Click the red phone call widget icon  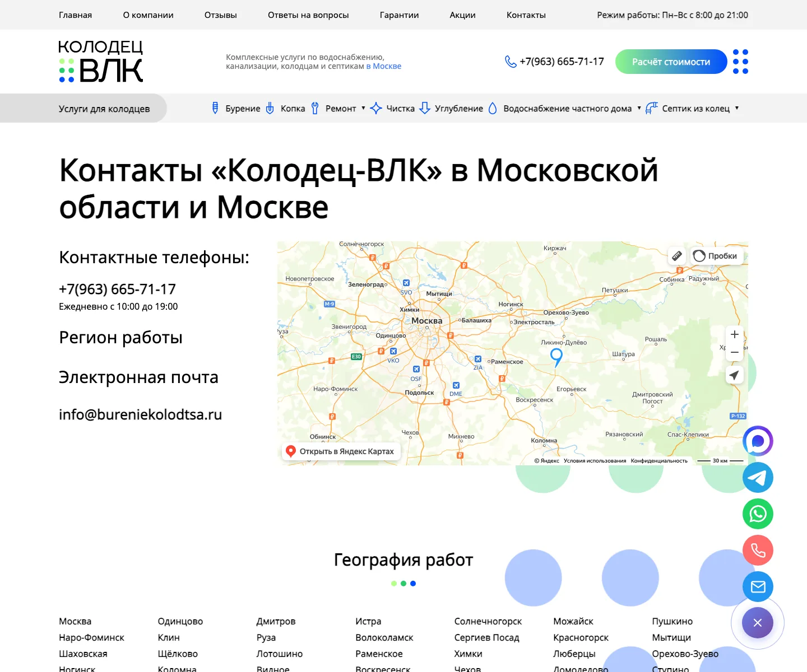pos(758,550)
